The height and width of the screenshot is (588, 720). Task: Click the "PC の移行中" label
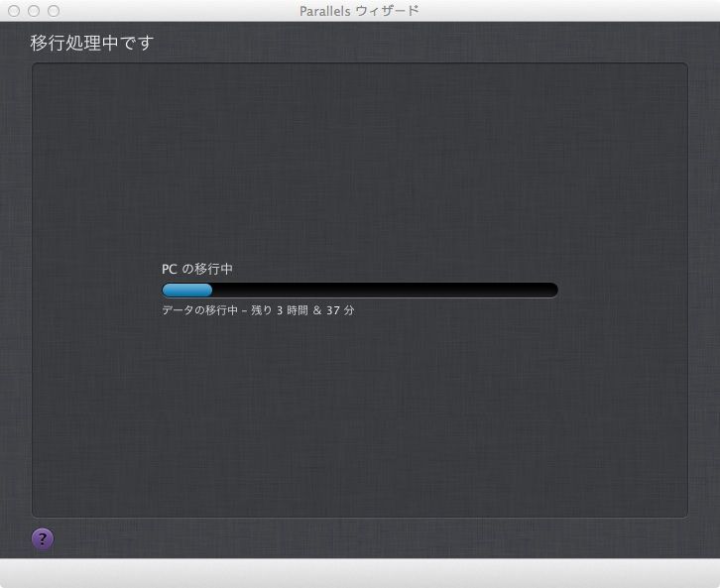197,269
